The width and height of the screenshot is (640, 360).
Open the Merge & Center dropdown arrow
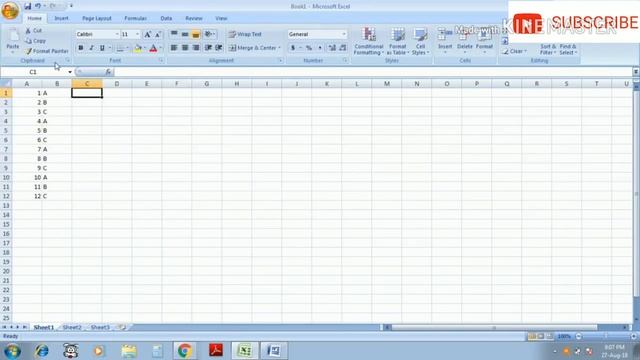tap(280, 48)
